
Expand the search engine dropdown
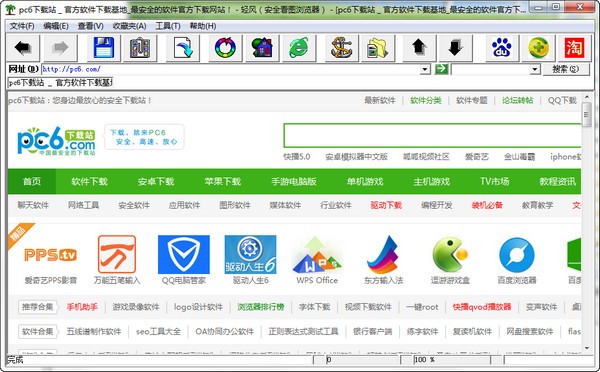click(x=535, y=69)
